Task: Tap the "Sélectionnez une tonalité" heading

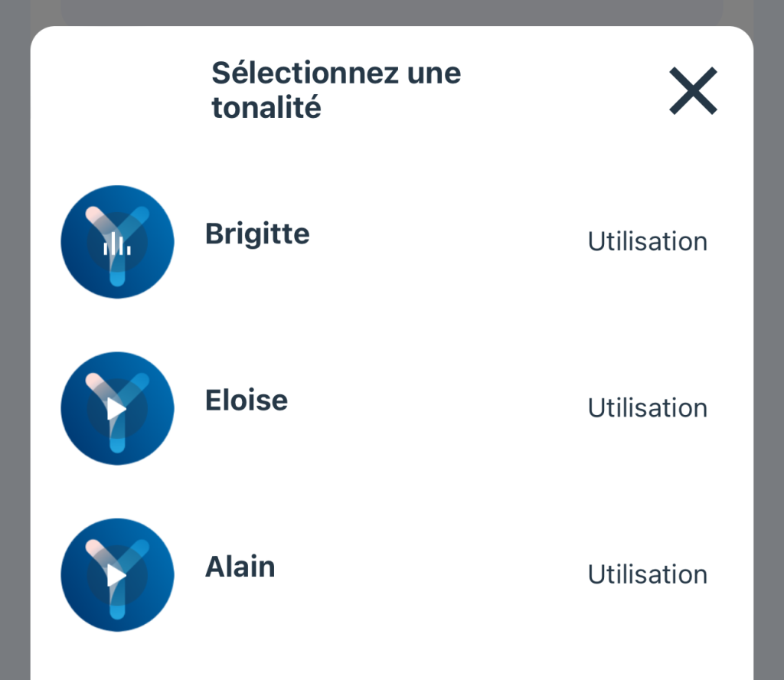Action: pyautogui.click(x=336, y=90)
